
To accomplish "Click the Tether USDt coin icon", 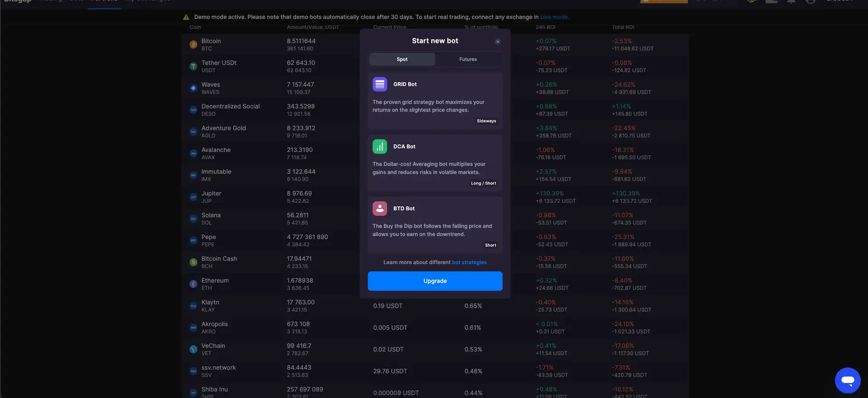I will [193, 66].
